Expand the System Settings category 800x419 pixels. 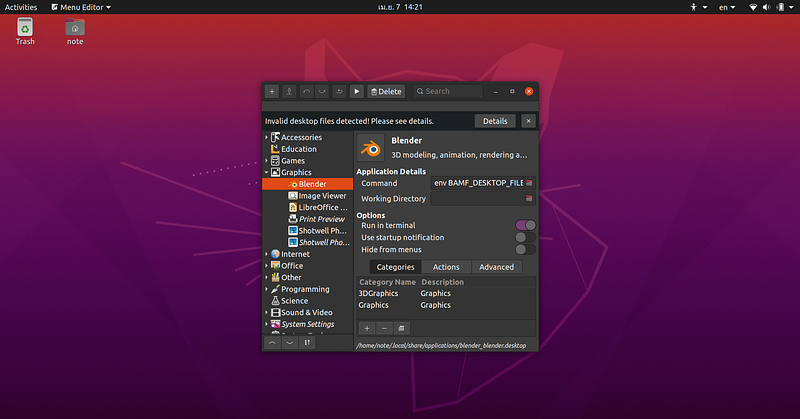coord(266,324)
